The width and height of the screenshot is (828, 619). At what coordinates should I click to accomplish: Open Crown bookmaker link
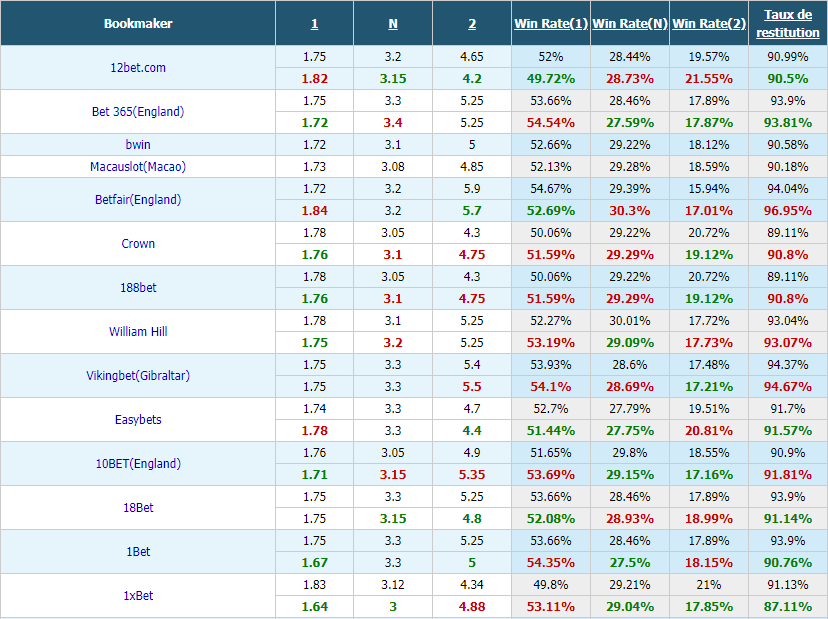(138, 243)
